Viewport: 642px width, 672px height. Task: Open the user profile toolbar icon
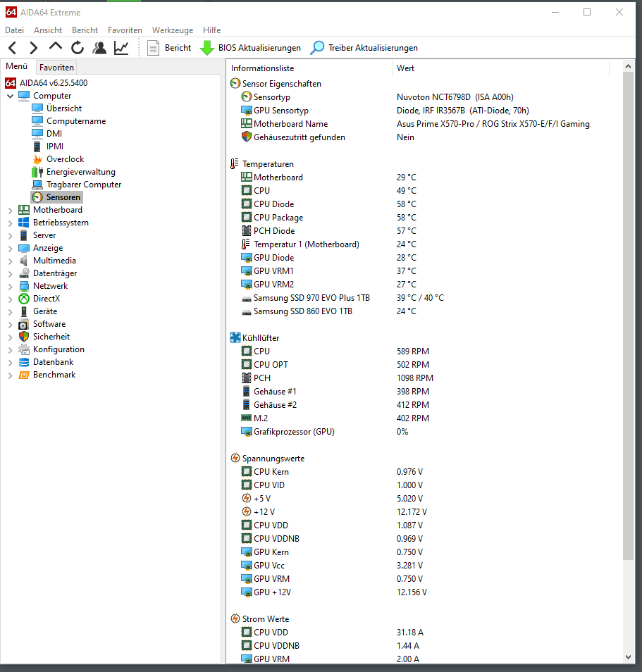pyautogui.click(x=99, y=48)
